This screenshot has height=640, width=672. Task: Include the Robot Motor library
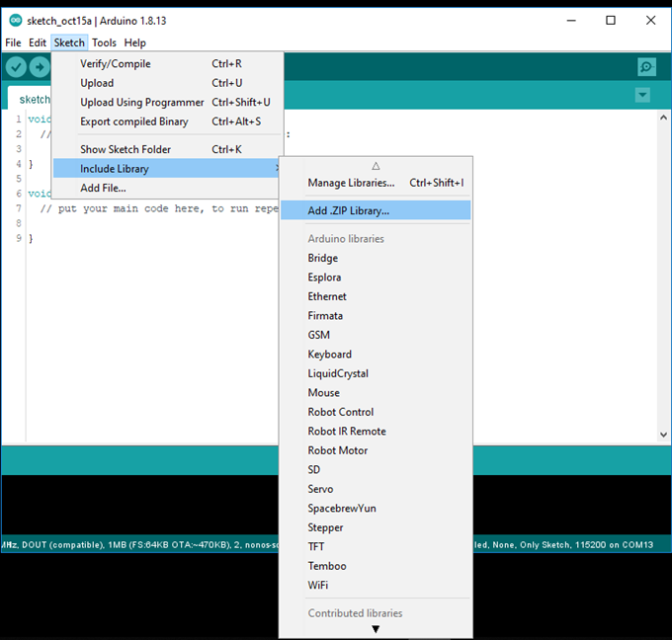coord(376,450)
